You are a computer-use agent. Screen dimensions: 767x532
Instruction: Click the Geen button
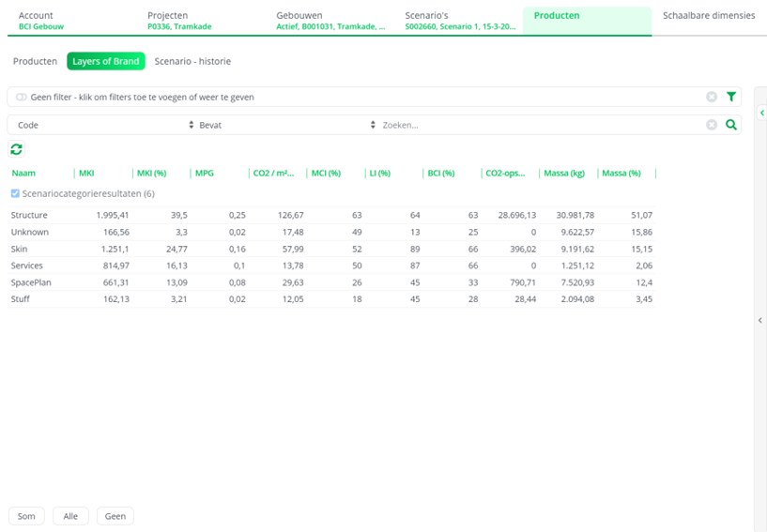115,516
